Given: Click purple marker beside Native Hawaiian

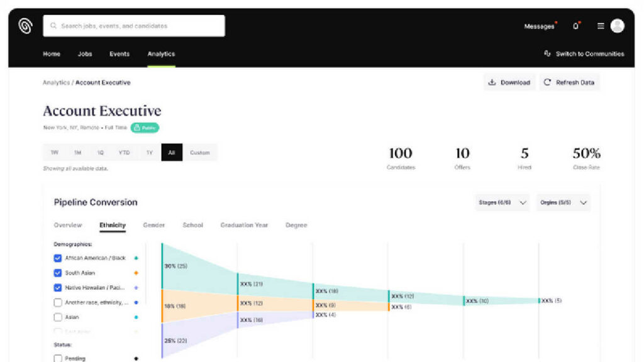Looking at the screenshot, I should (x=136, y=288).
